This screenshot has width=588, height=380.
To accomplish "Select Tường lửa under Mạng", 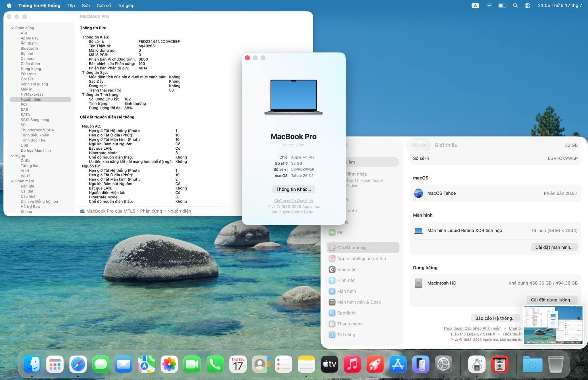I will click(x=29, y=166).
